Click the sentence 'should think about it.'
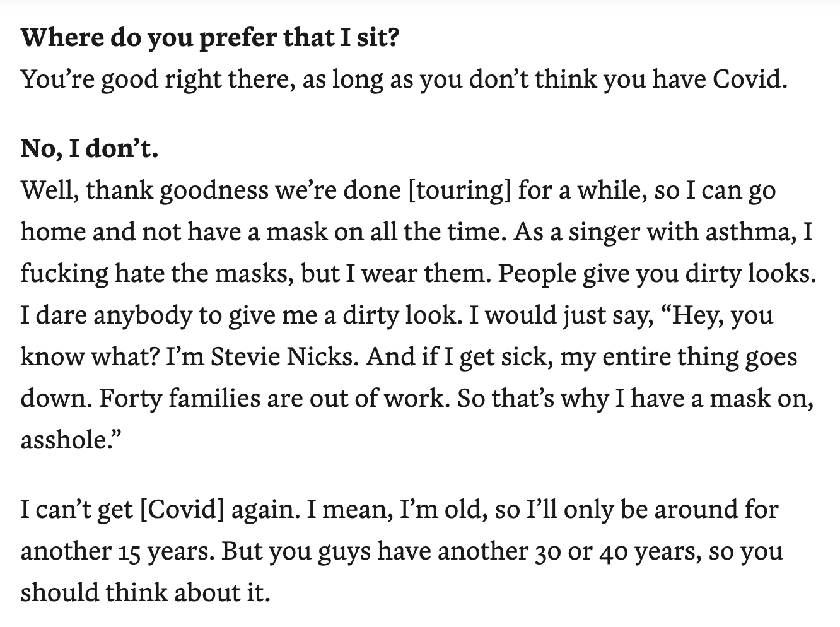The height and width of the screenshot is (627, 840). click(x=146, y=593)
